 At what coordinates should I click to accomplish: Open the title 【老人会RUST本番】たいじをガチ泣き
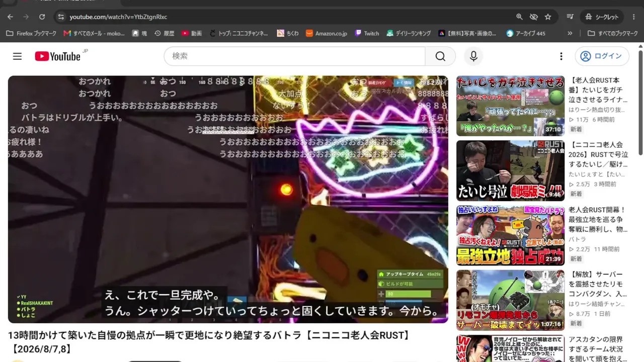[x=598, y=90]
